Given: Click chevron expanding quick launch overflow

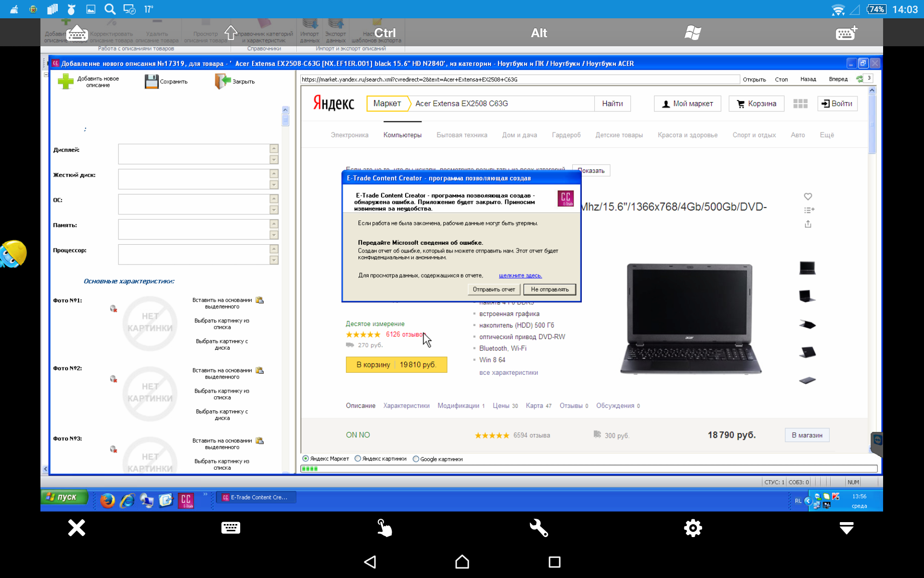Looking at the screenshot, I should click(x=205, y=494).
